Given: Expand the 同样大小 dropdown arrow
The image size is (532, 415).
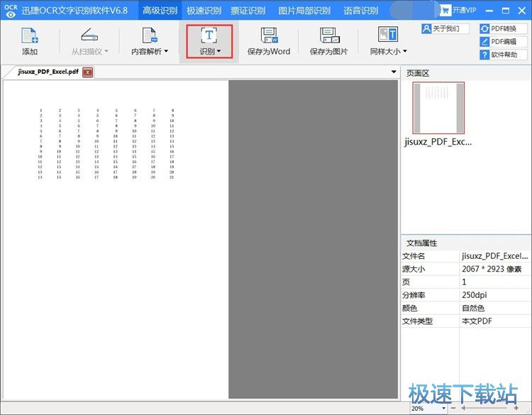Looking at the screenshot, I should (404, 51).
